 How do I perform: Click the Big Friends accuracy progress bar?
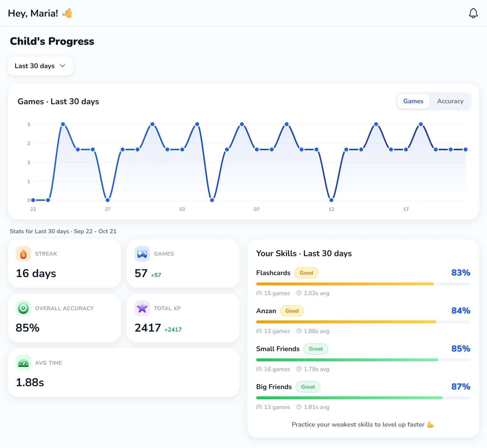click(x=363, y=398)
